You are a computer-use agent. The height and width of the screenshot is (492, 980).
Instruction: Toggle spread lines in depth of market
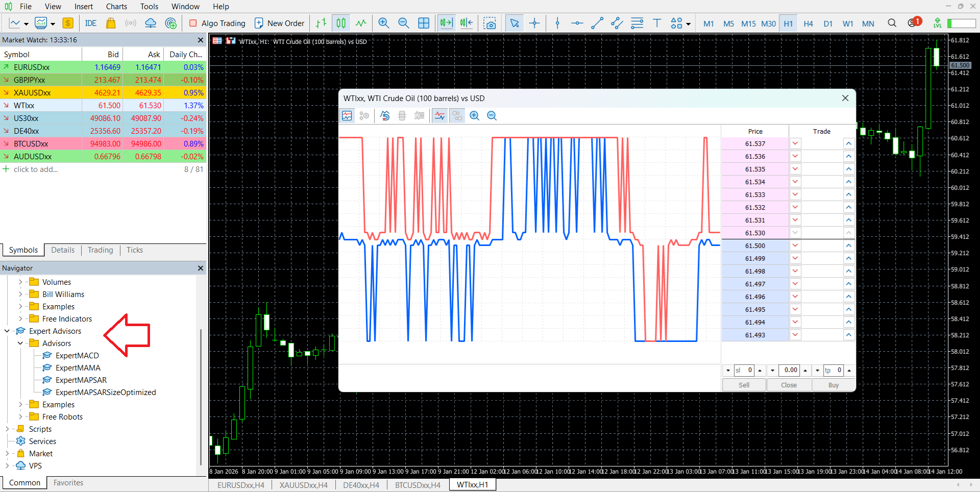(439, 116)
